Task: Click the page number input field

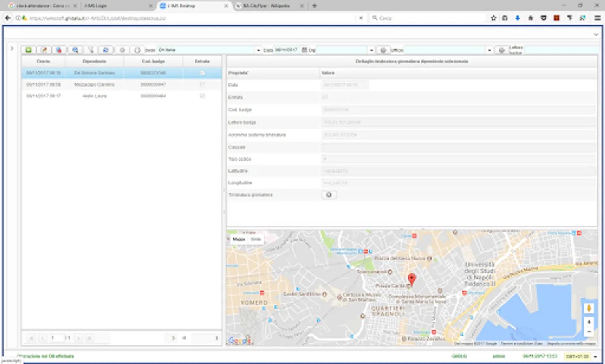Action: tap(57, 338)
